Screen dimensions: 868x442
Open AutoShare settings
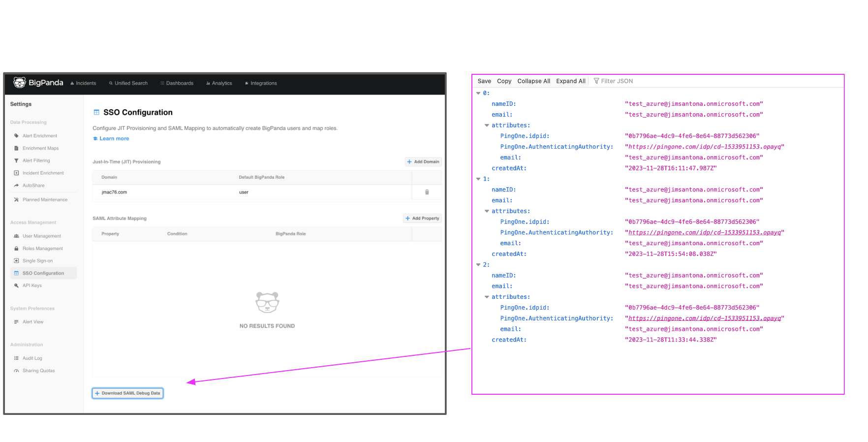[33, 186]
